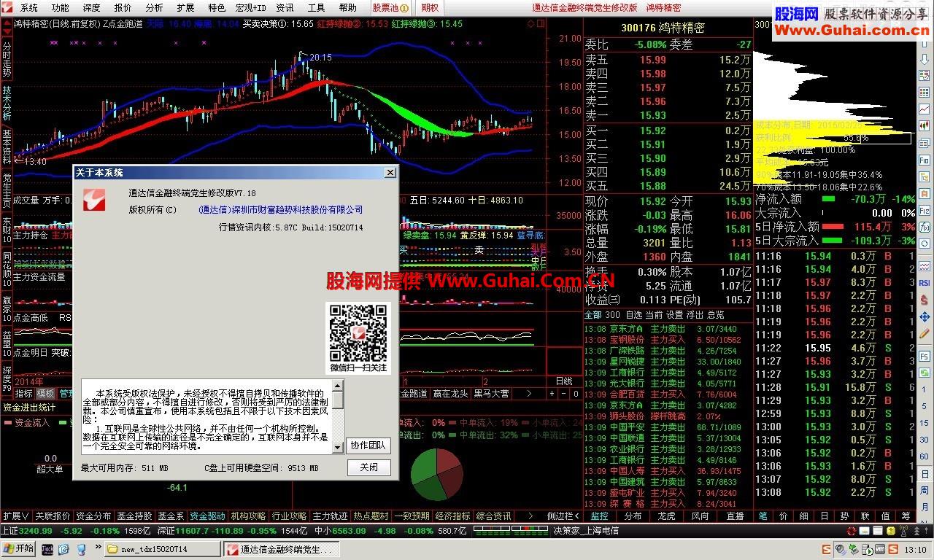Click the f(x) formula icon
Viewport: 934px width, 560px height.
(924, 226)
